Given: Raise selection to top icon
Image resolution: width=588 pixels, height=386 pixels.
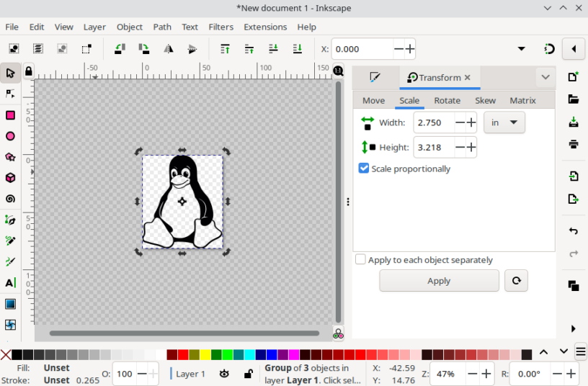Looking at the screenshot, I should click(x=225, y=49).
